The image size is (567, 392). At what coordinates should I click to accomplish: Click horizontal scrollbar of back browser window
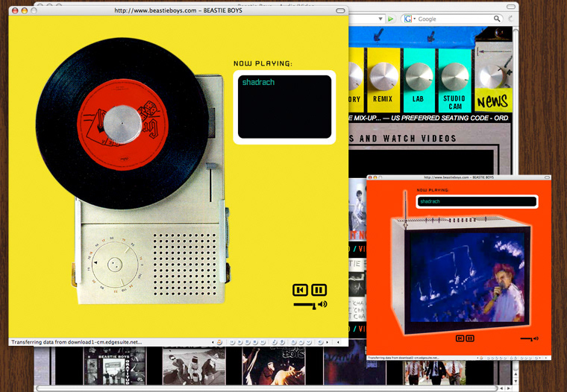[x=268, y=388]
